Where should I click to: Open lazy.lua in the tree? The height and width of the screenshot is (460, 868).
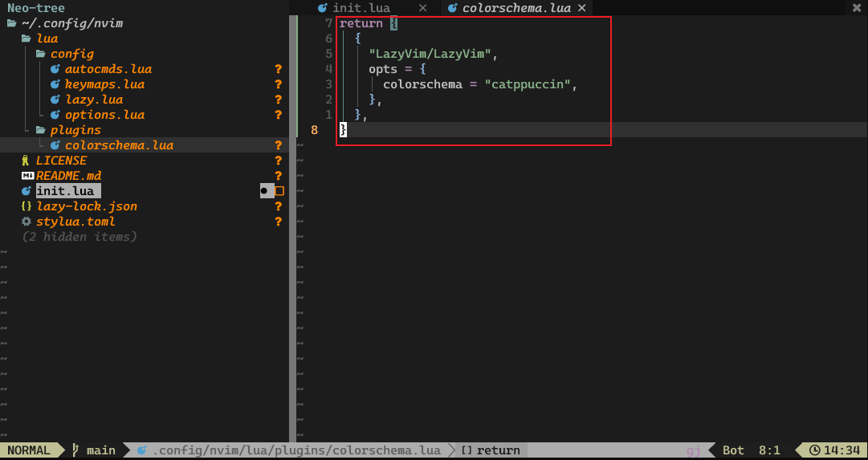pyautogui.click(x=94, y=100)
